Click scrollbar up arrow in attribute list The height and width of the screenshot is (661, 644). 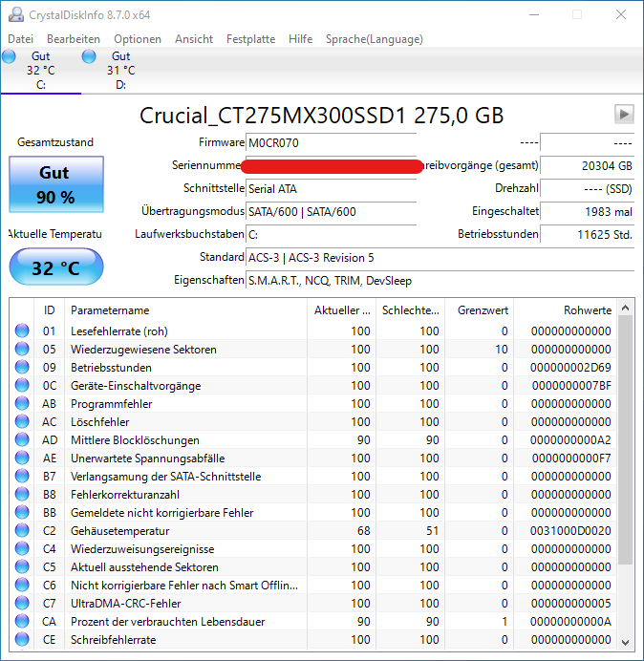[626, 309]
